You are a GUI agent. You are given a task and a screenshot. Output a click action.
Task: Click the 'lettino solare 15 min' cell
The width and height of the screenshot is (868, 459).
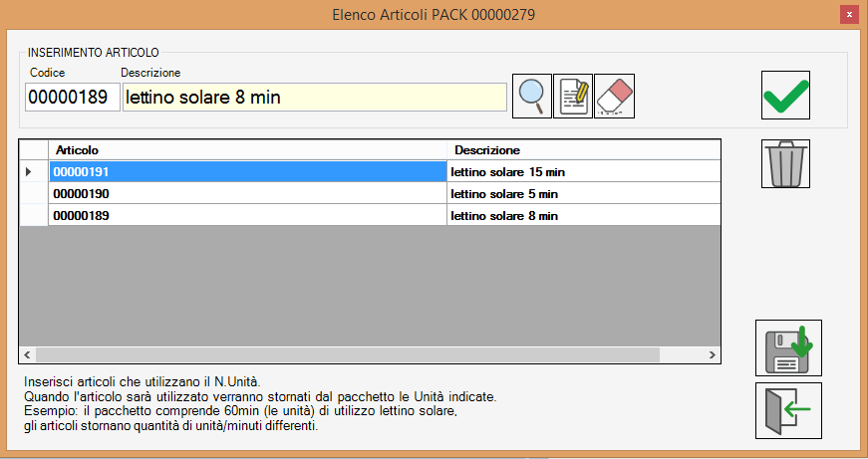pos(583,172)
